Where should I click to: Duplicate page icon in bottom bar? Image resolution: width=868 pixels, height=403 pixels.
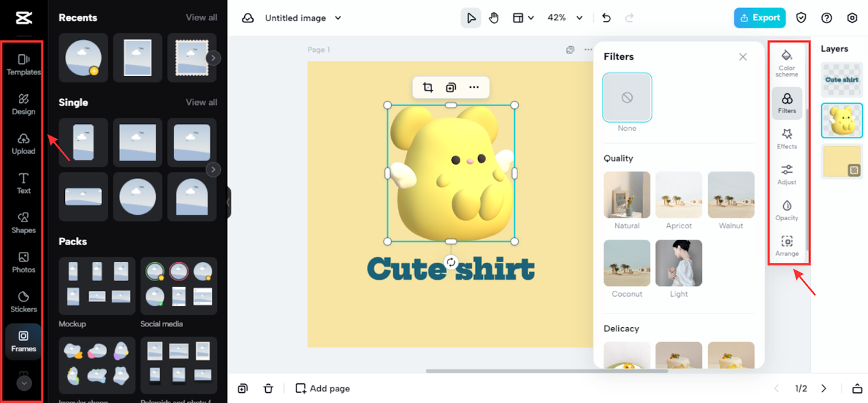pyautogui.click(x=243, y=388)
